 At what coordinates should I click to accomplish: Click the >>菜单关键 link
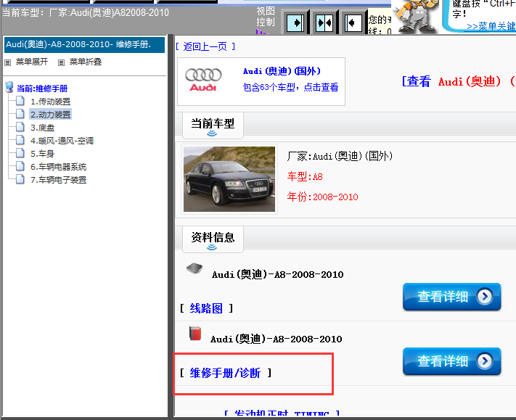pos(491,26)
